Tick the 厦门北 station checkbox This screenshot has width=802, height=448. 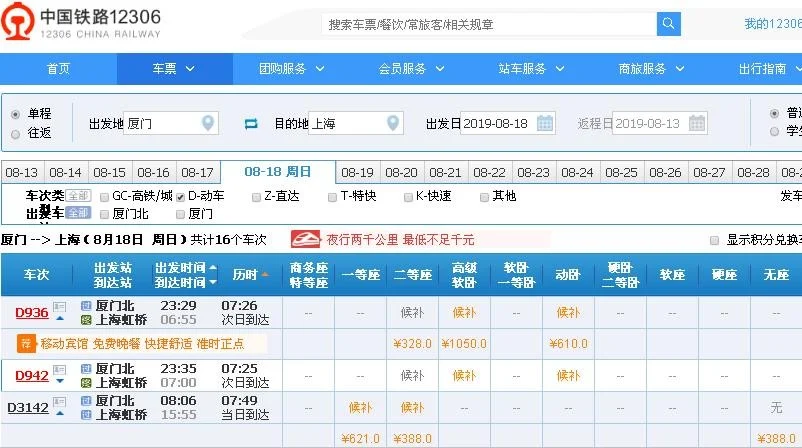pos(104,214)
